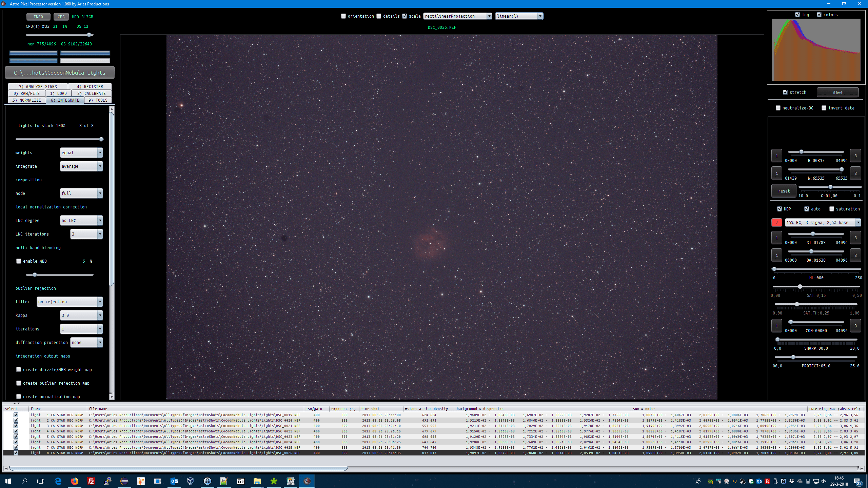Check create outlier rejection map
The height and width of the screenshot is (488, 868).
[x=19, y=383]
